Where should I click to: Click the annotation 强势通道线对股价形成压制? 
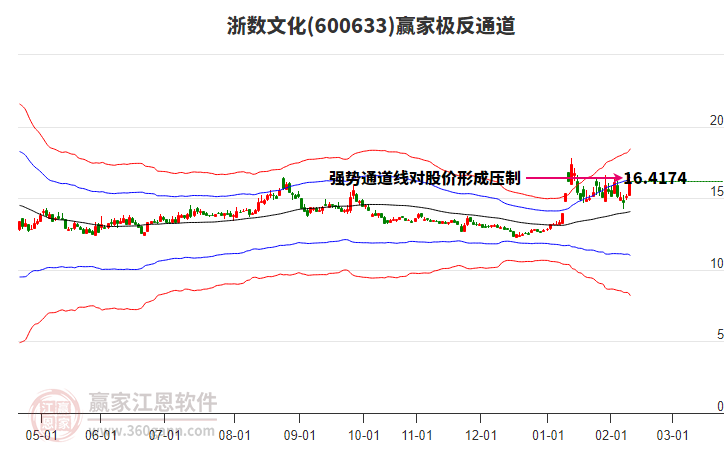425,178
